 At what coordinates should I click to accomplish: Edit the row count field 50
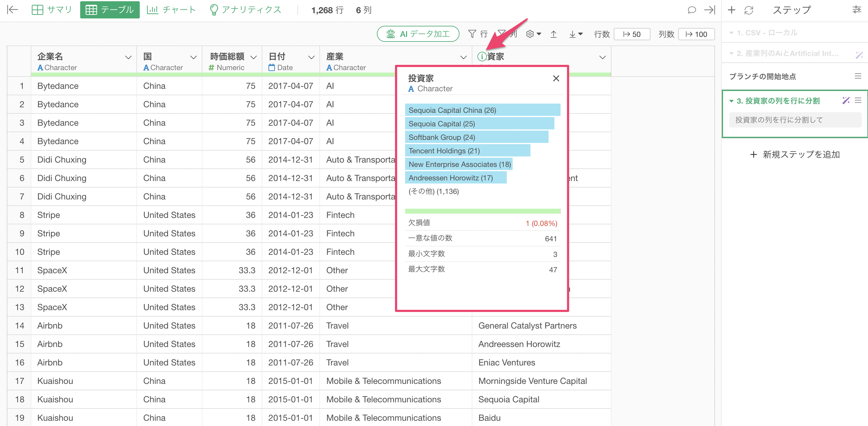pos(632,34)
